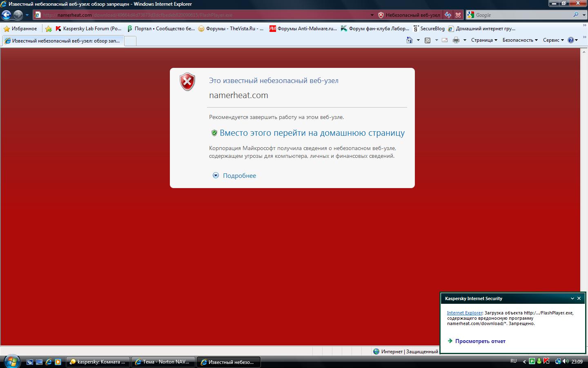Click the uTorrent tray icon

532,361
